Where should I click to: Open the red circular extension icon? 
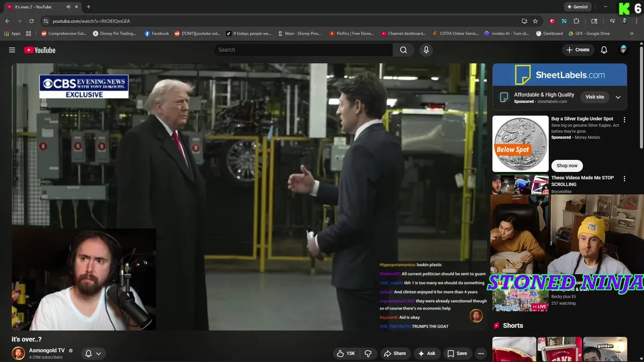(x=552, y=21)
